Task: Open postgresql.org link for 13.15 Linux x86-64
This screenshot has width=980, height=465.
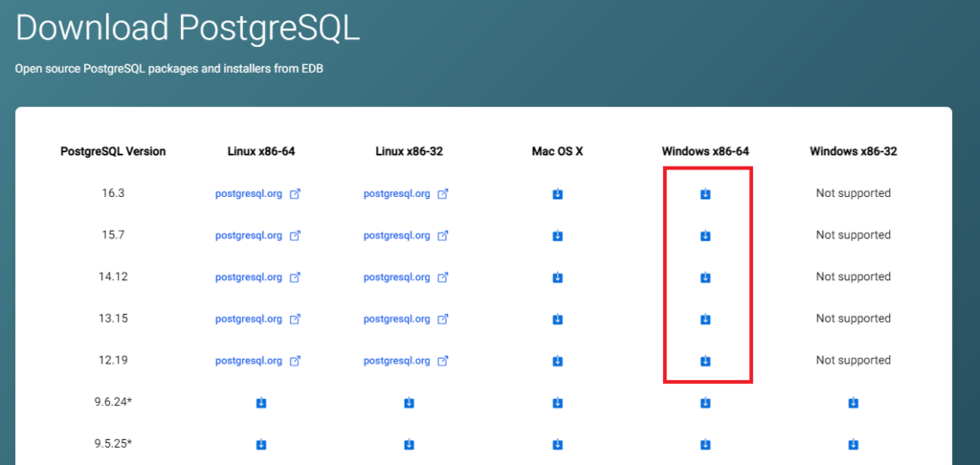Action: 258,319
